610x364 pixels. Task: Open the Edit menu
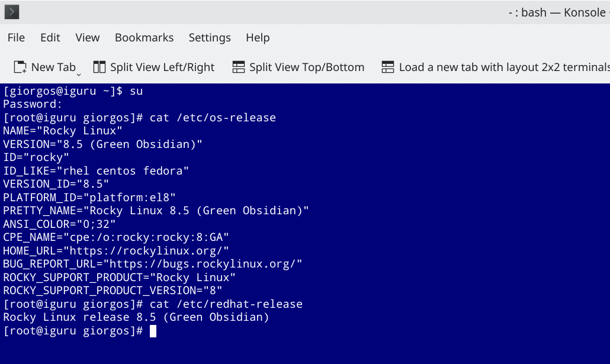(x=50, y=38)
